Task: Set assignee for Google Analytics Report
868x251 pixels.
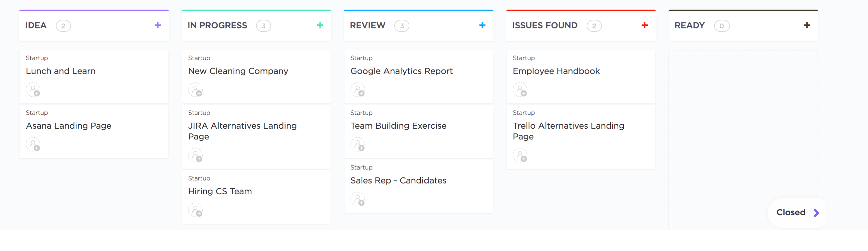Action: click(357, 90)
